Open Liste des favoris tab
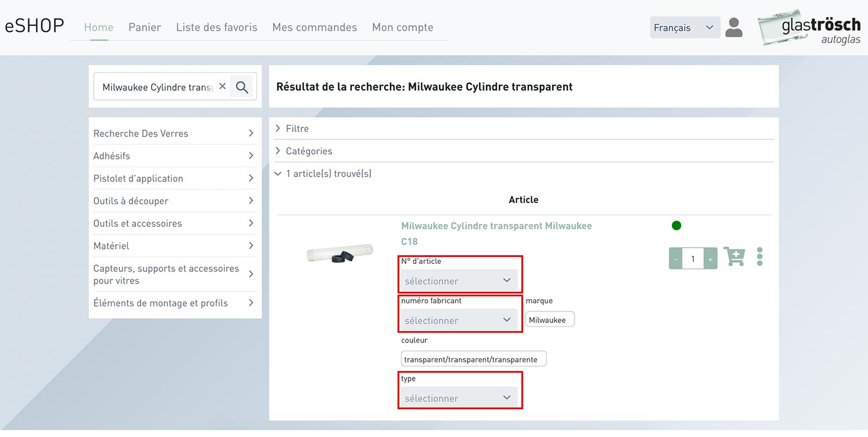Viewport: 868px width, 437px height. point(216,27)
